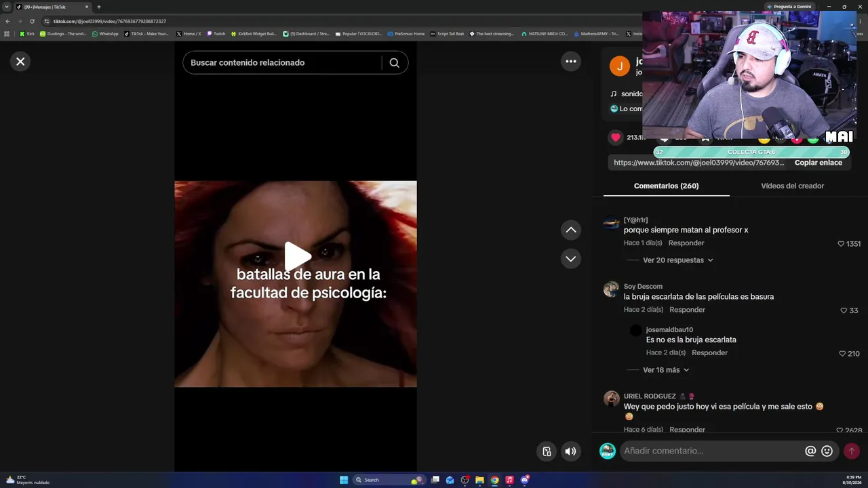
Task: Expand Ver 20 respuestas
Action: [x=677, y=260]
